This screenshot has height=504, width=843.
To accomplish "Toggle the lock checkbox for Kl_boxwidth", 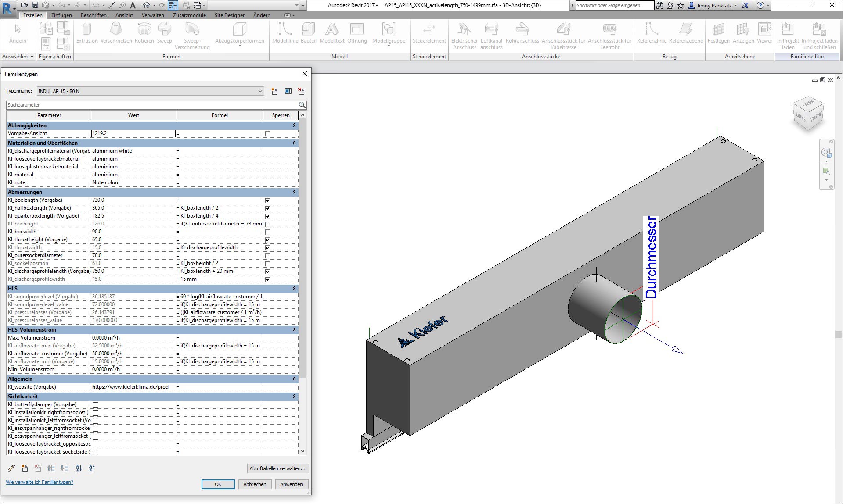I will (x=267, y=232).
